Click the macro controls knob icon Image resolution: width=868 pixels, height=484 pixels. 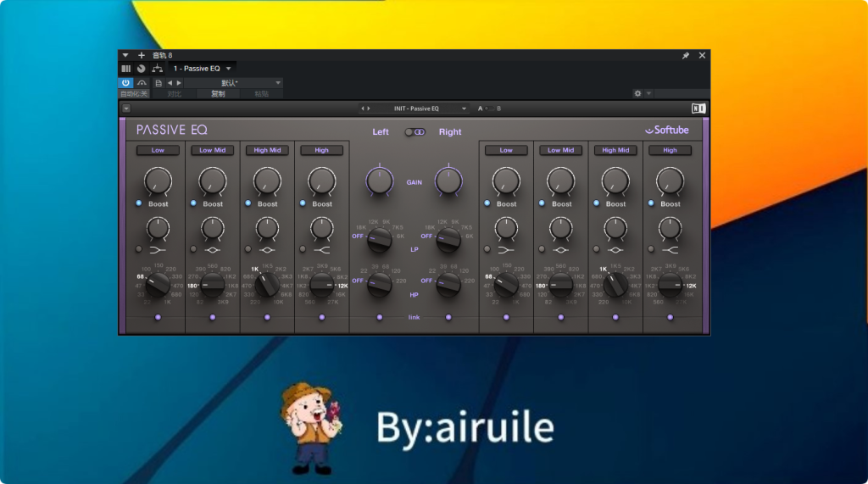[x=142, y=69]
